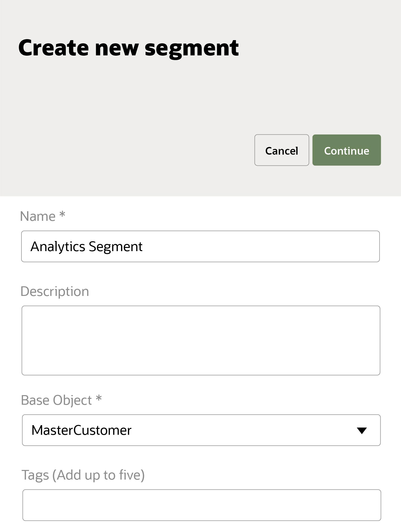
Task: Click empty space right of Analytics Segment text
Action: pos(259,246)
